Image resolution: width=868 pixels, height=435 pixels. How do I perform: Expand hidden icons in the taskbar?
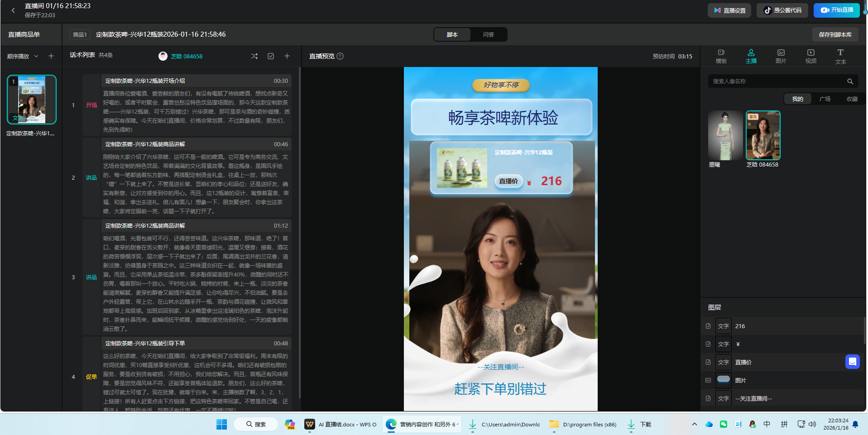[x=694, y=424]
